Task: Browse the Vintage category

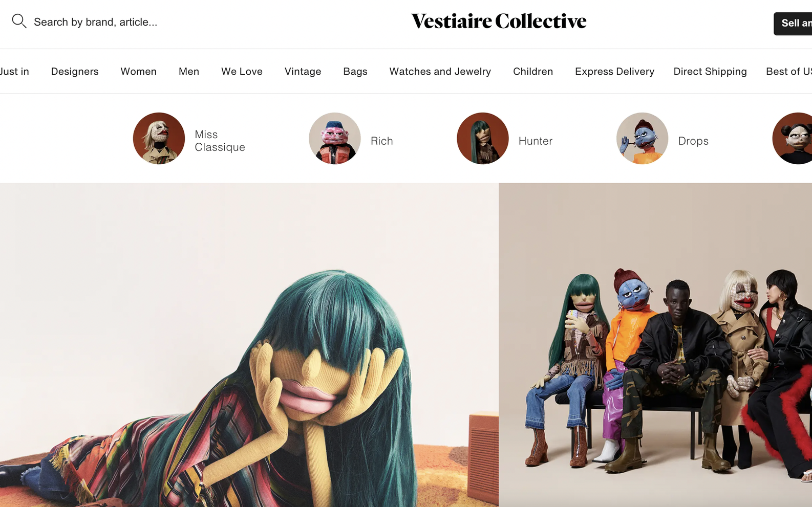Action: tap(303, 72)
